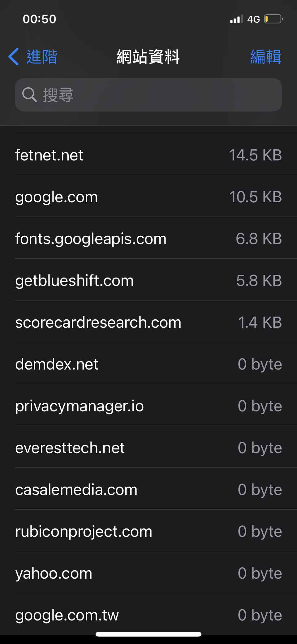Tap the back chevron arrow icon
The height and width of the screenshot is (644, 297).
[x=14, y=57]
